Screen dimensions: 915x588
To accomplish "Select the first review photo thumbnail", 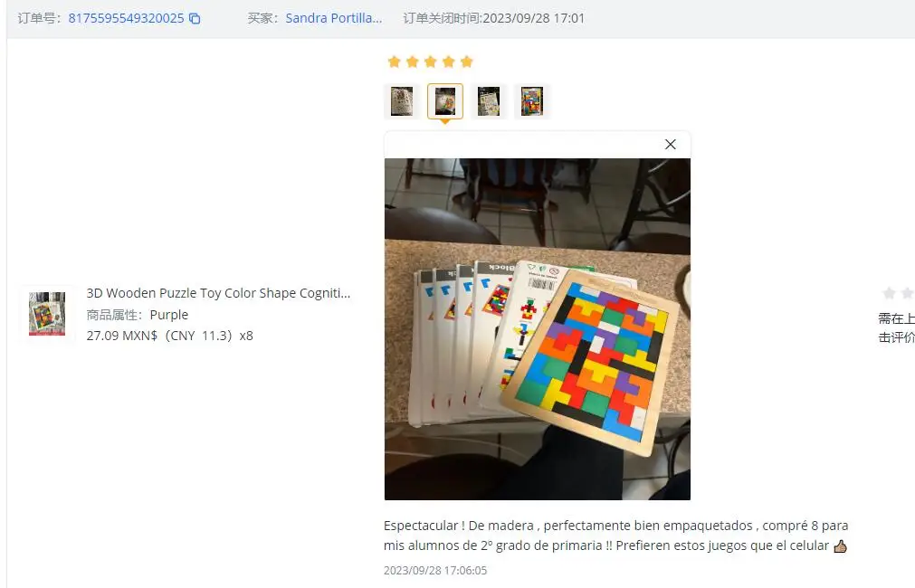I will click(x=402, y=101).
